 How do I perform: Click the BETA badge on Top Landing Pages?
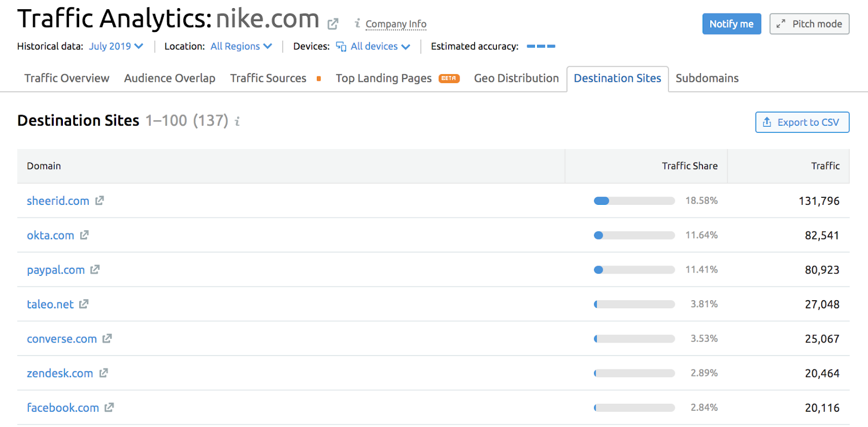tap(449, 79)
